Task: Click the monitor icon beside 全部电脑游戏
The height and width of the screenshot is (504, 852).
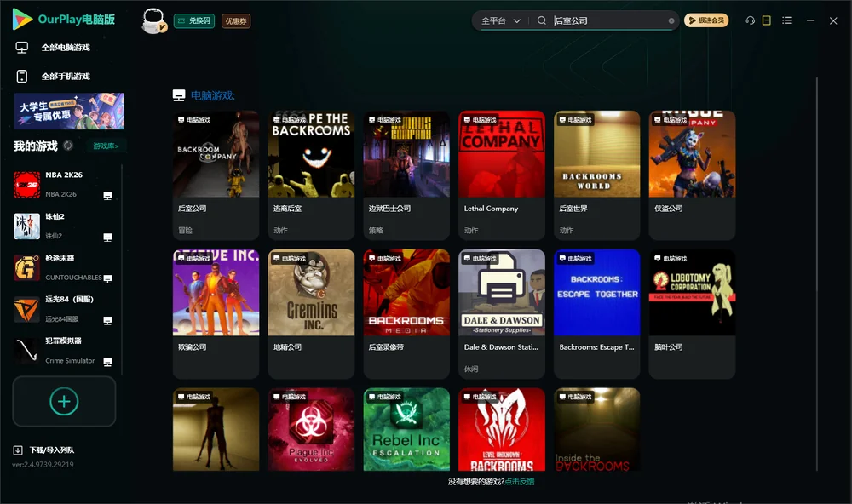Action: point(22,48)
